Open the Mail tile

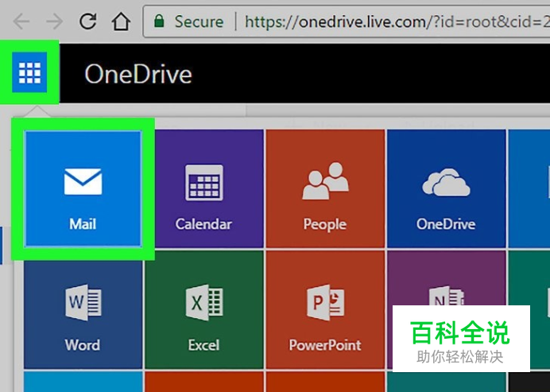83,188
